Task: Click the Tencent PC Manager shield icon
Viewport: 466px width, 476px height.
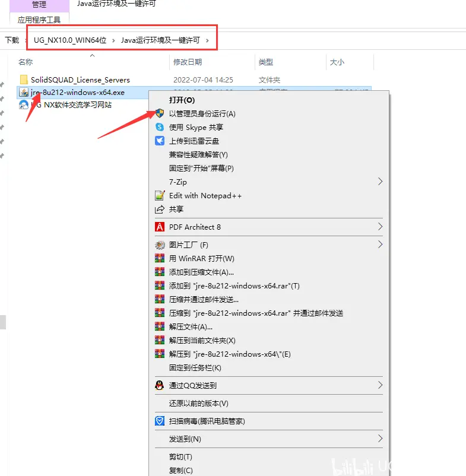Action: pos(160,421)
